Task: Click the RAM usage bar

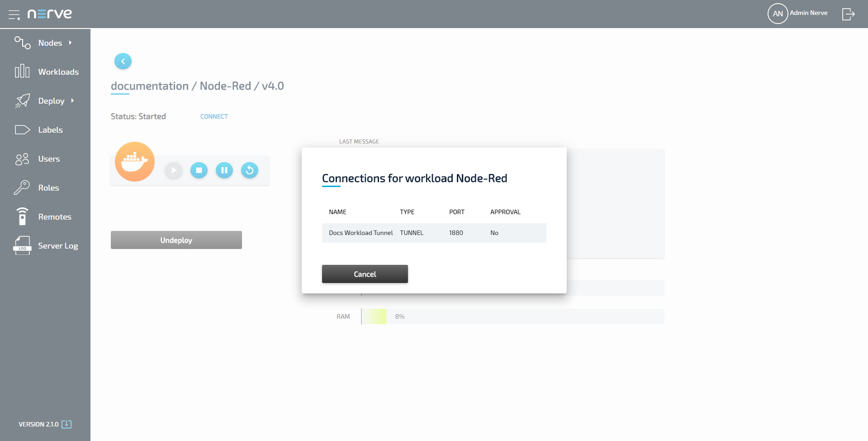Action: coord(512,316)
